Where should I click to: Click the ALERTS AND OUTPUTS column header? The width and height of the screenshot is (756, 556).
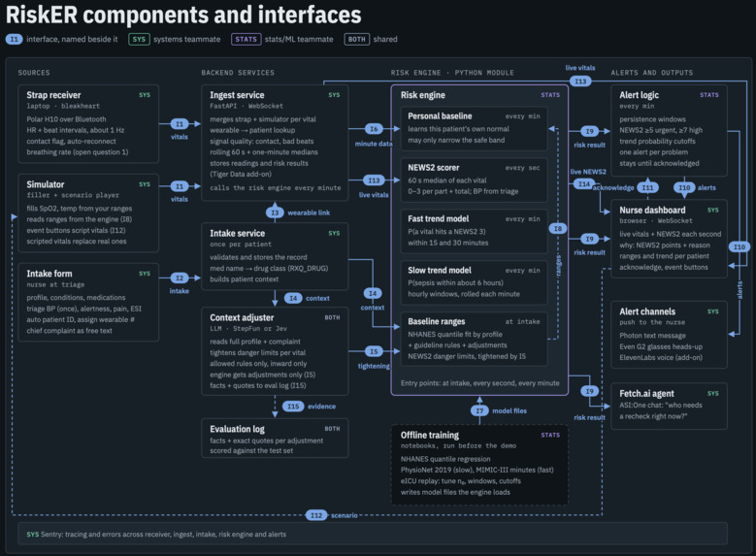coord(652,73)
